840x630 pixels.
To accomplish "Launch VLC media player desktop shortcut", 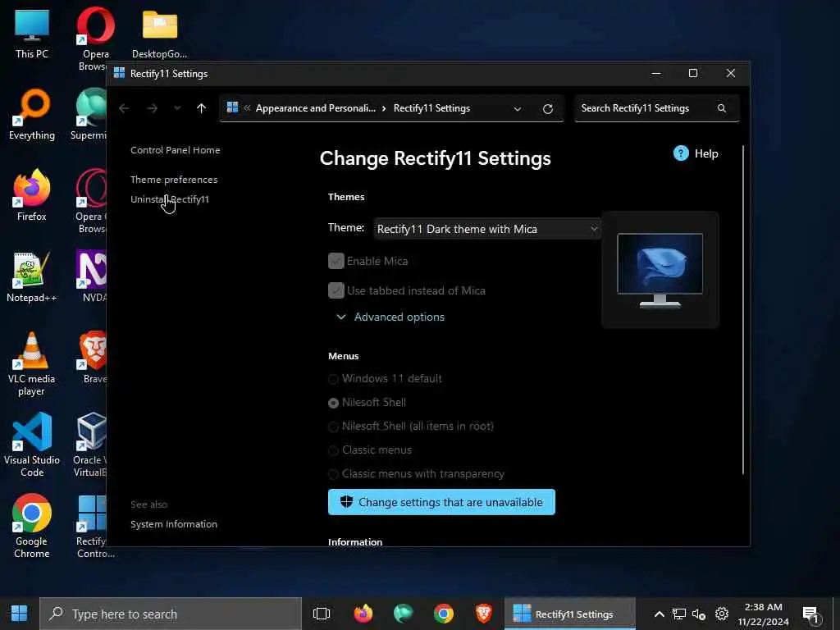I will pos(32,364).
